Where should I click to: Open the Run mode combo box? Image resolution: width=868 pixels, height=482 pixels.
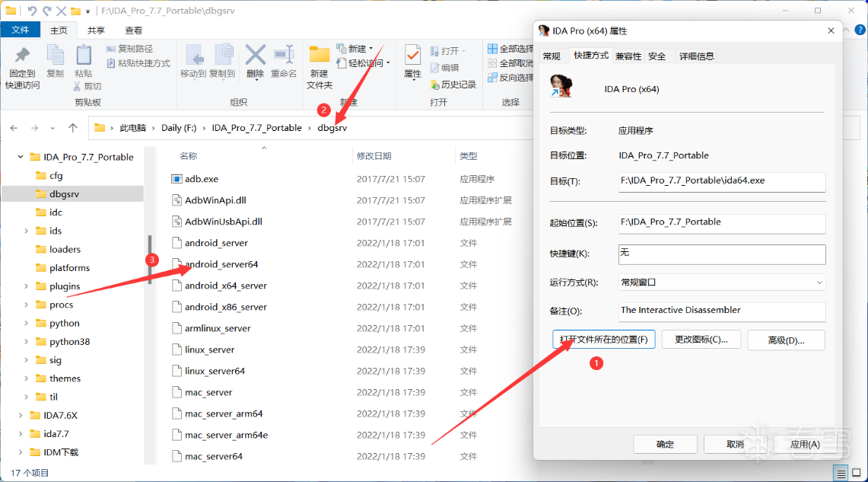click(722, 282)
